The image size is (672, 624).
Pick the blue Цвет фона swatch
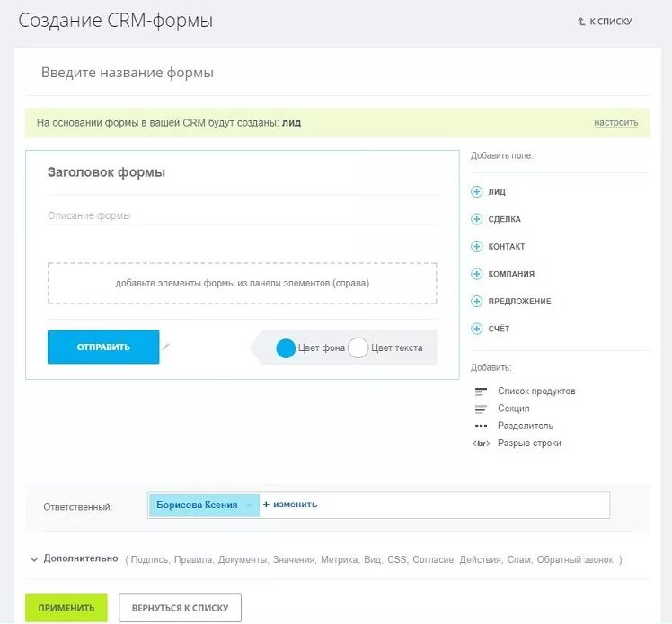286,347
